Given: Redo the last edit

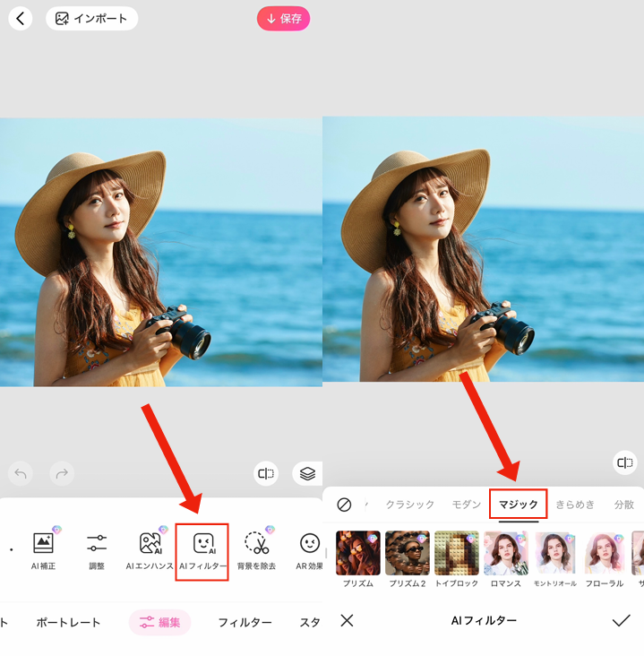Looking at the screenshot, I should [62, 473].
